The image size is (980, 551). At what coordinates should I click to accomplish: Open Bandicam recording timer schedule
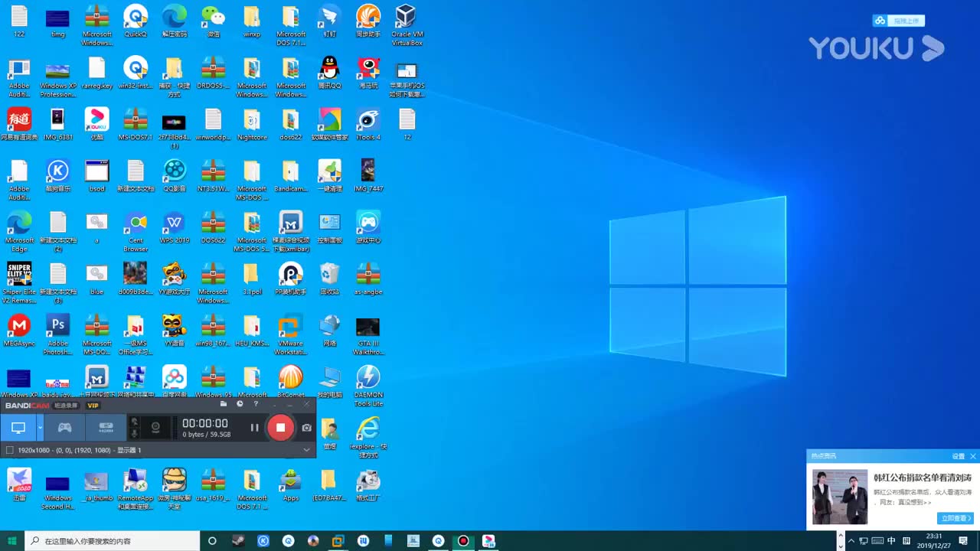point(240,403)
